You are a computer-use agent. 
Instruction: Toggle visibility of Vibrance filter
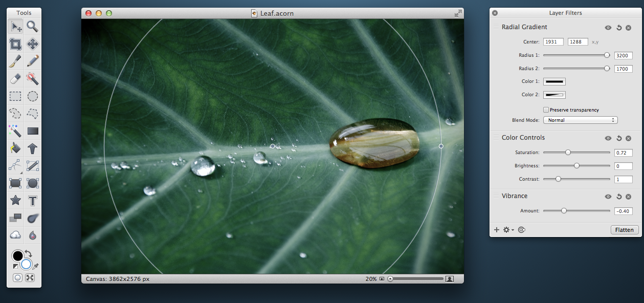coord(608,197)
